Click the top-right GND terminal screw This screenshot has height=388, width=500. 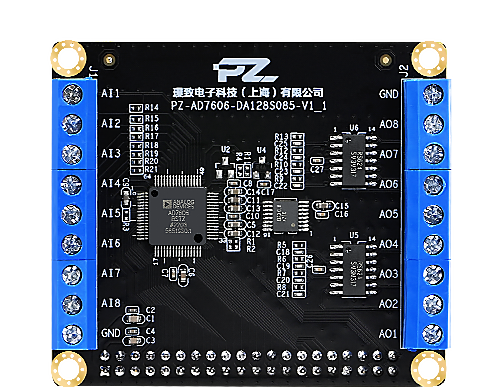click(433, 94)
